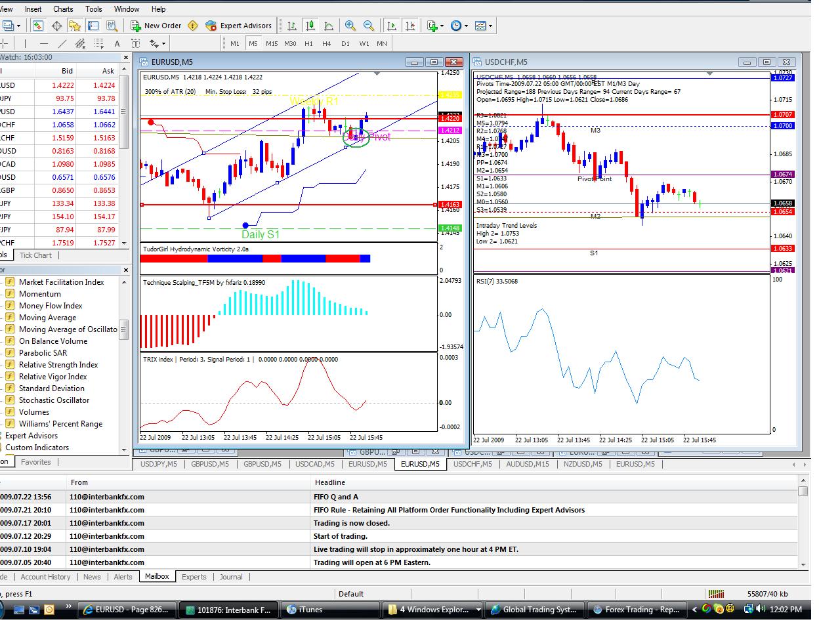Open profiles dropdown at toolbar start
840x630 pixels.
click(x=11, y=26)
